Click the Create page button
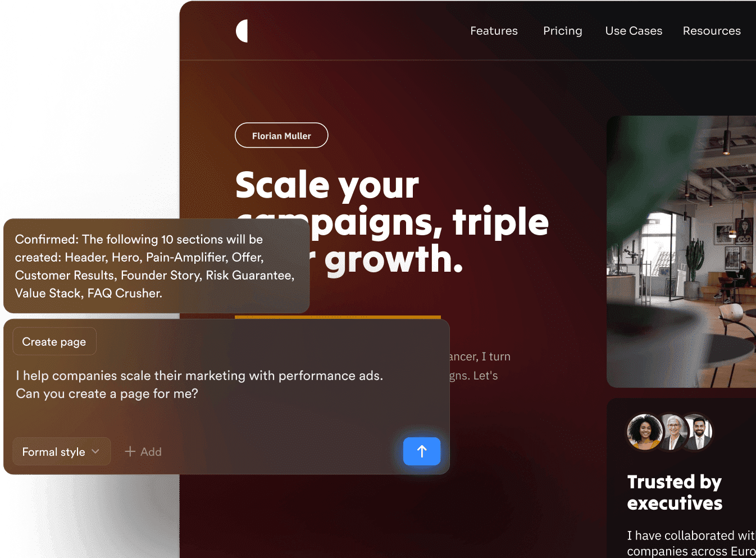 [x=54, y=341]
